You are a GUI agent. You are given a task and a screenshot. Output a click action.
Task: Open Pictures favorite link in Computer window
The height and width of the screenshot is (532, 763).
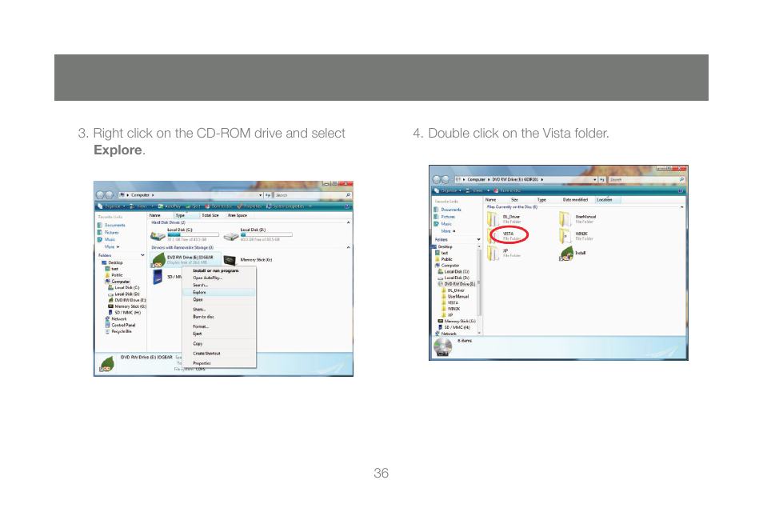pos(108,233)
